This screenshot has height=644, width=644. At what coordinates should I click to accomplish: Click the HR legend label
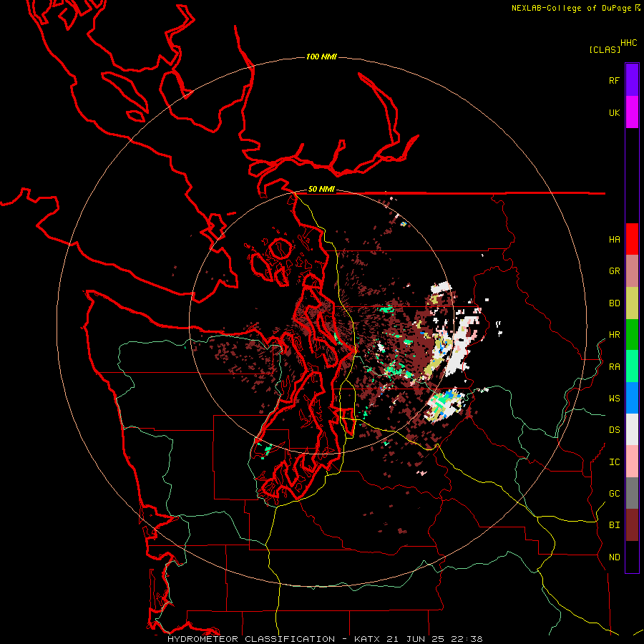[614, 335]
